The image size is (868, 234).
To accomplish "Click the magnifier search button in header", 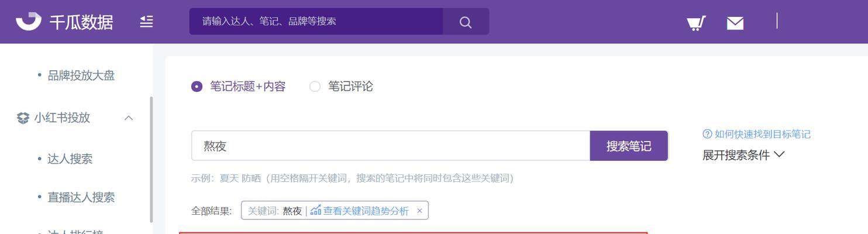I will coord(466,22).
